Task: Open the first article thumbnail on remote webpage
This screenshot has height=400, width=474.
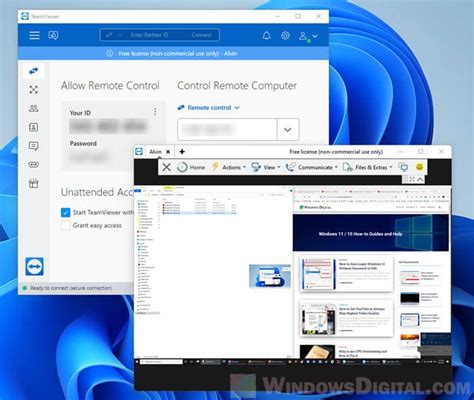Action: pos(318,274)
